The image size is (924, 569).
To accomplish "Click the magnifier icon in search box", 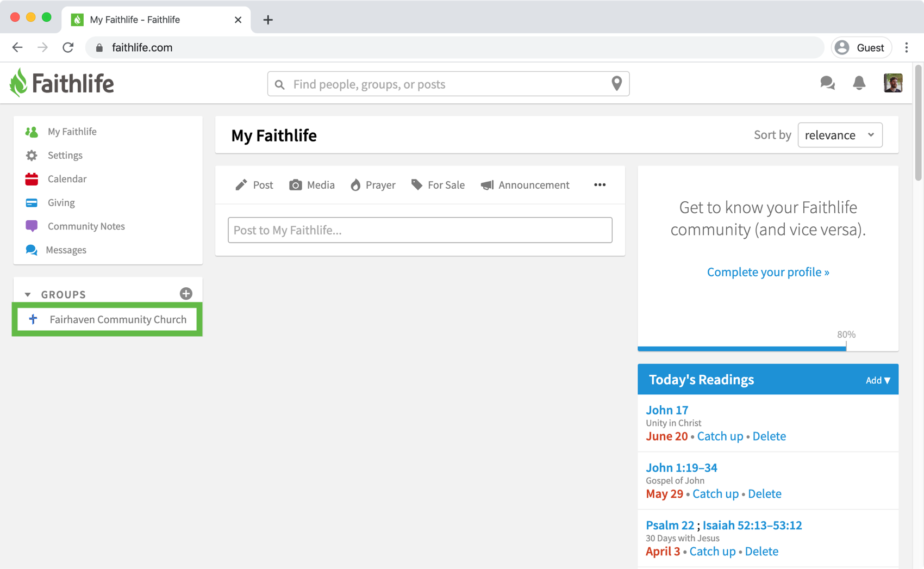I will [x=280, y=84].
